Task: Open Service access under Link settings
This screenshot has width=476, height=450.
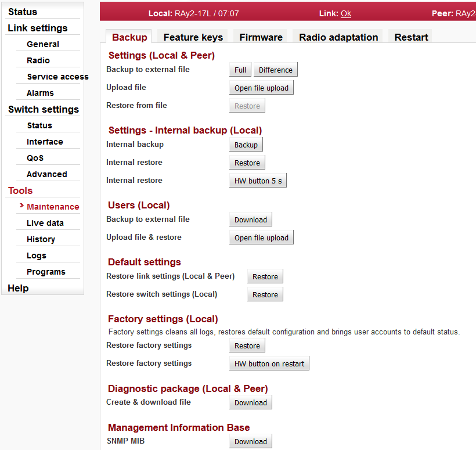Action: click(57, 77)
